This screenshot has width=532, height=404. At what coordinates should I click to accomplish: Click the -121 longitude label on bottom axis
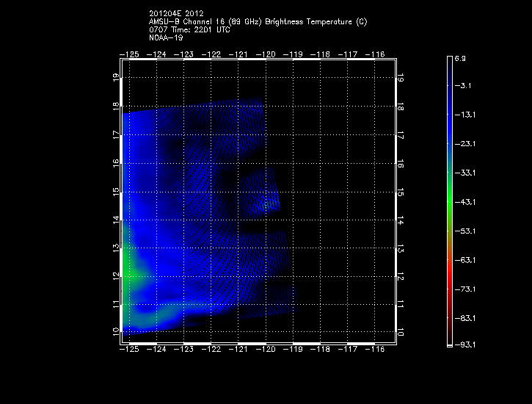(238, 349)
